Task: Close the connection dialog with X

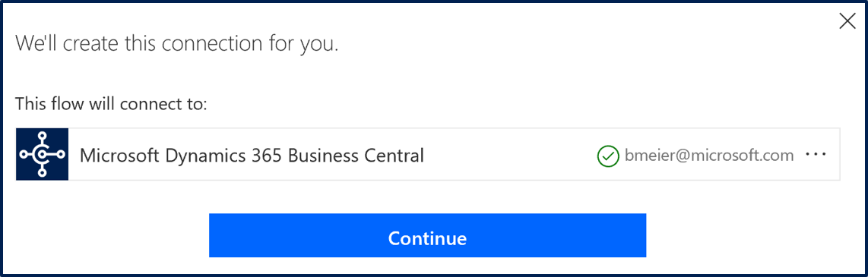Action: [x=847, y=21]
